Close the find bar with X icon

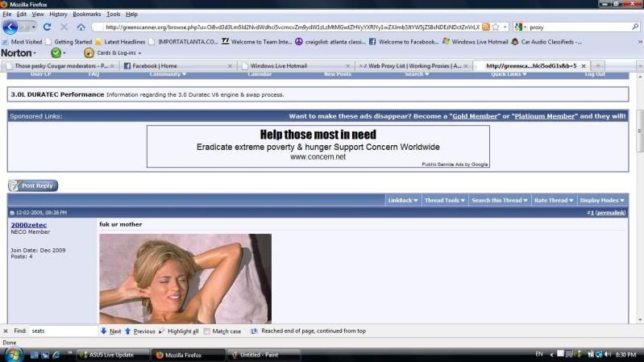click(x=6, y=331)
